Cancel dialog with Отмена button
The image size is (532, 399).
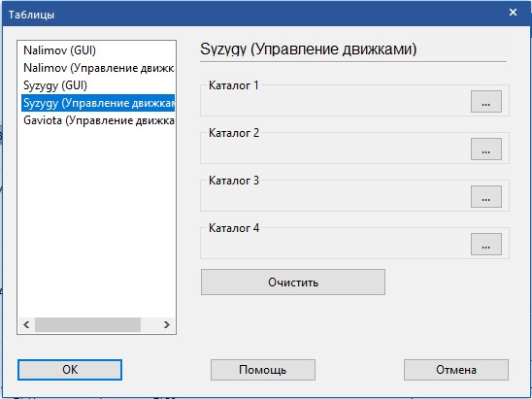point(456,370)
